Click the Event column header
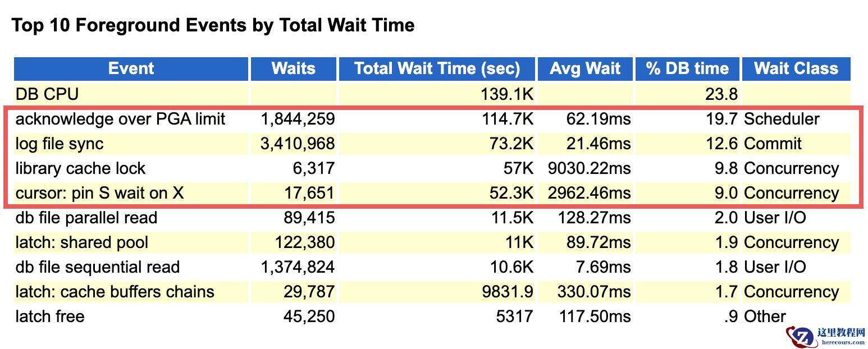The height and width of the screenshot is (349, 868). [131, 68]
